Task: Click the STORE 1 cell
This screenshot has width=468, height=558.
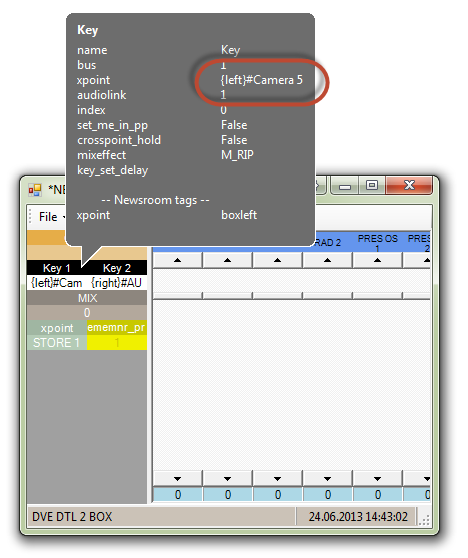Action: [x=57, y=343]
